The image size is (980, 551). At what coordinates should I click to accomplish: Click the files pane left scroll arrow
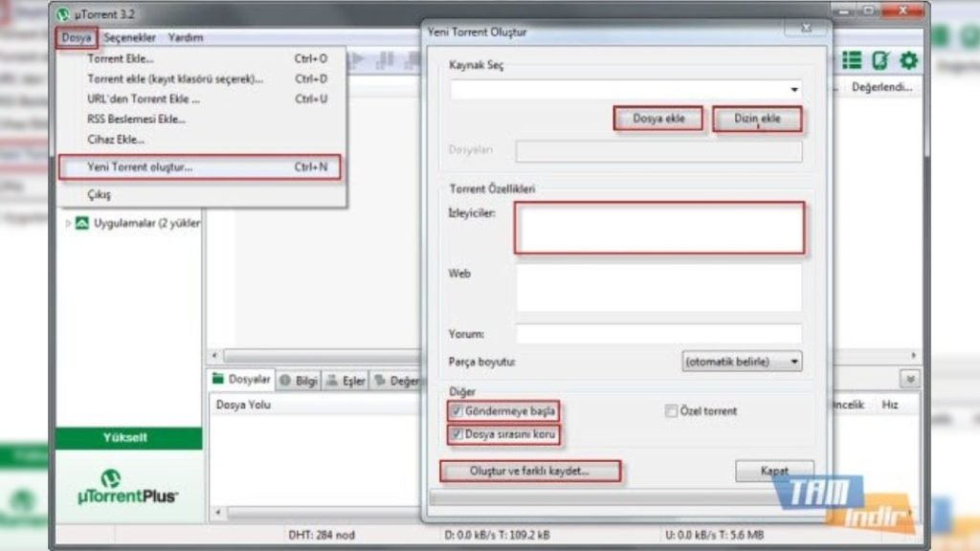[217, 513]
